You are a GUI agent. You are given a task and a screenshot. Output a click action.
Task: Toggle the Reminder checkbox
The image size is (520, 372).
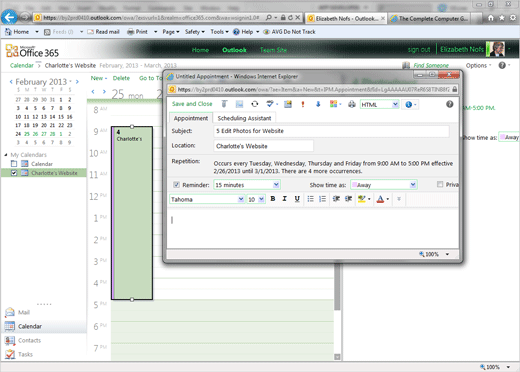point(176,185)
